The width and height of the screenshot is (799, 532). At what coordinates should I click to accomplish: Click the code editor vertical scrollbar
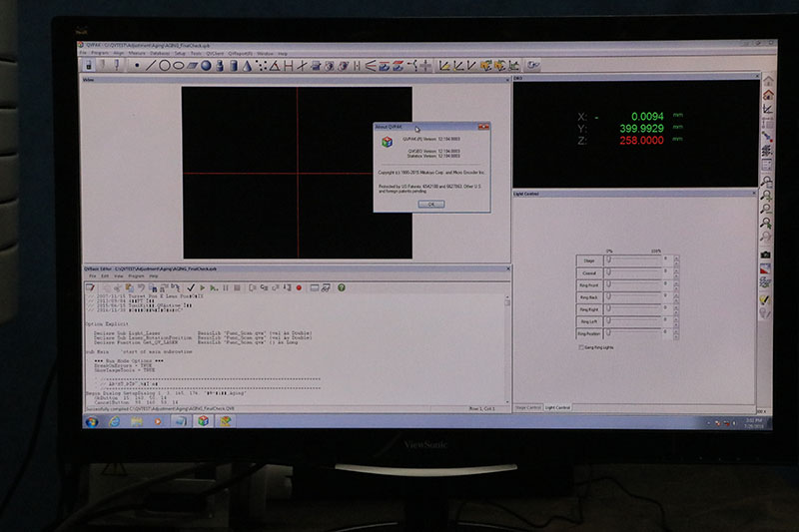click(507, 348)
